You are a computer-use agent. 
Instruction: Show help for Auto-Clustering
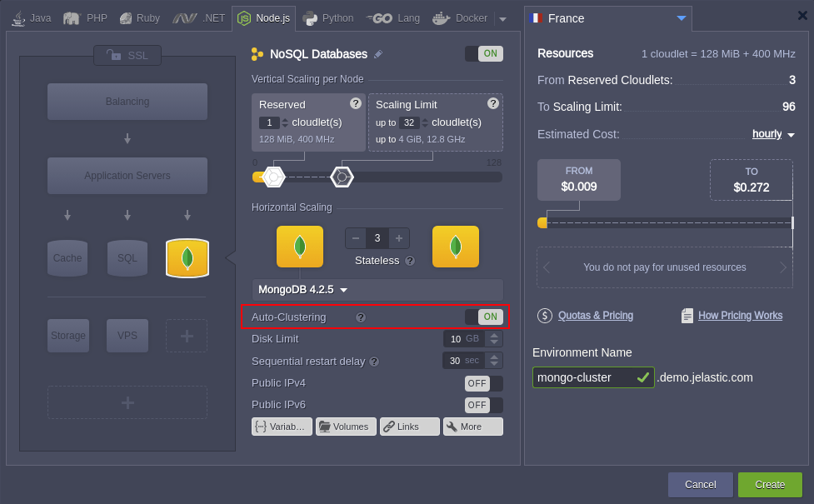(x=360, y=317)
